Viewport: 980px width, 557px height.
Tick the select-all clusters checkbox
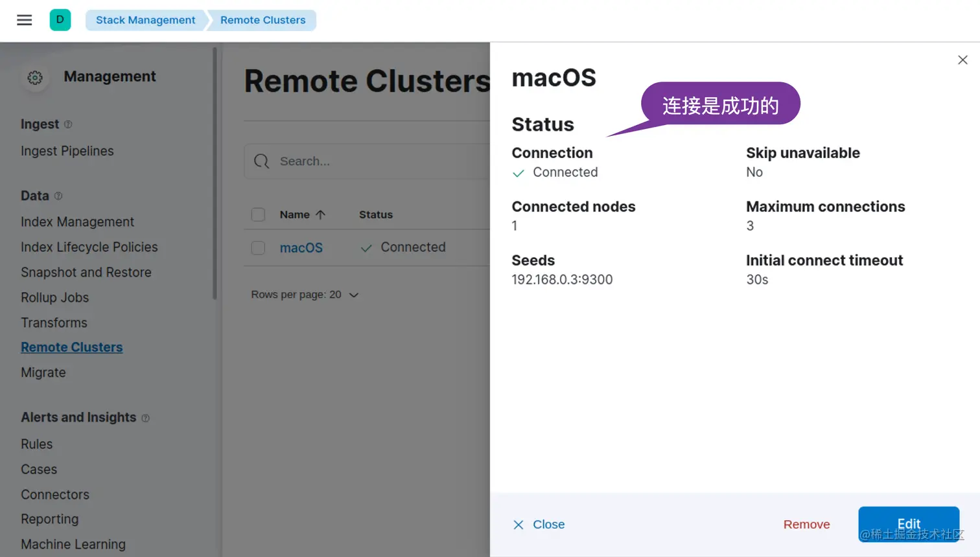click(x=258, y=214)
